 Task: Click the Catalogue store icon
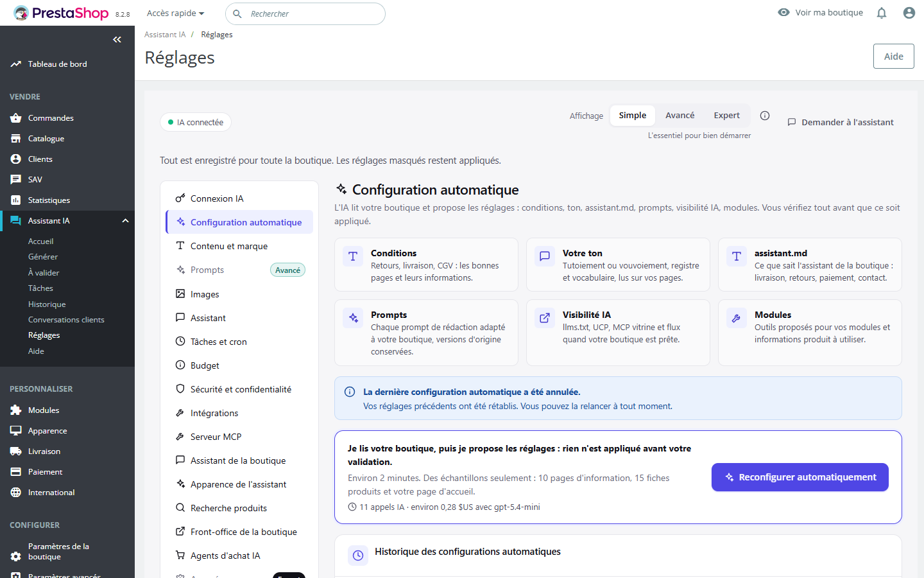(x=16, y=139)
